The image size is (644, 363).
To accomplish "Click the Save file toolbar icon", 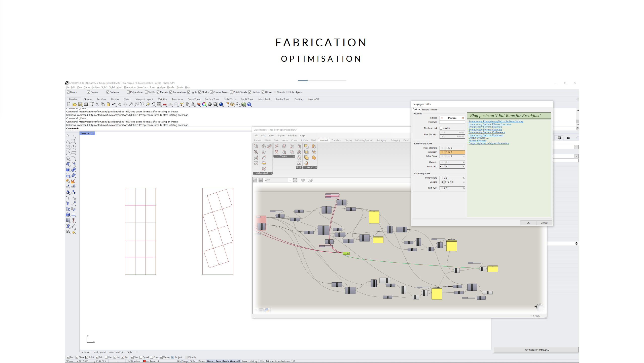I will click(80, 104).
